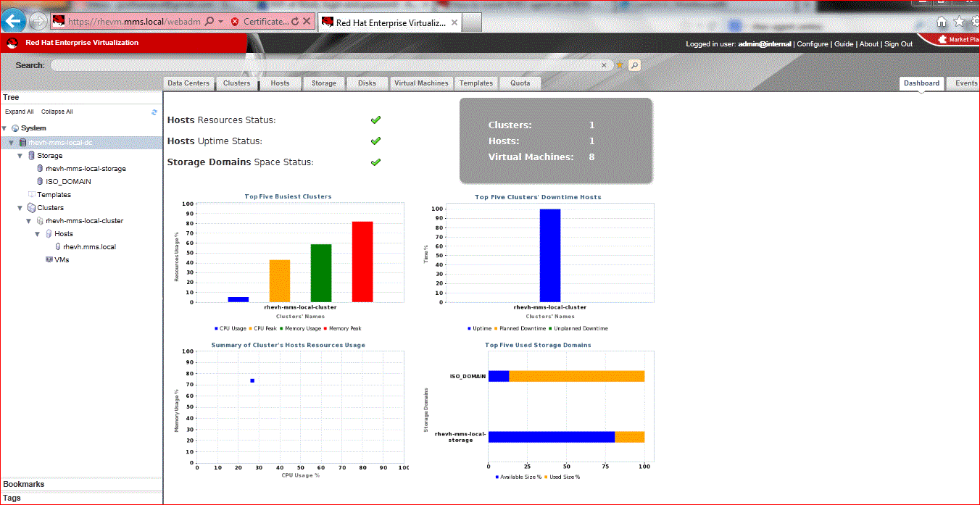Image resolution: width=980 pixels, height=505 pixels.
Task: Open the address bar dropdown arrow
Action: click(220, 22)
